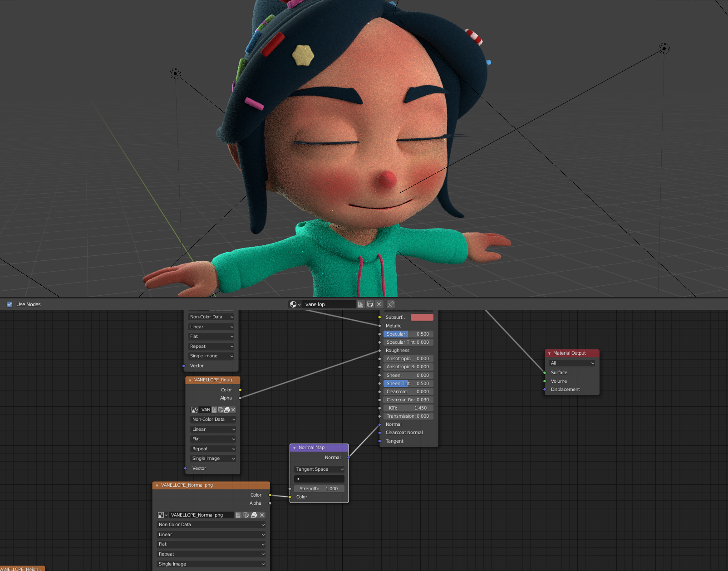Click the Subsurface color swatch
Image resolution: width=728 pixels, height=571 pixels.
point(422,317)
